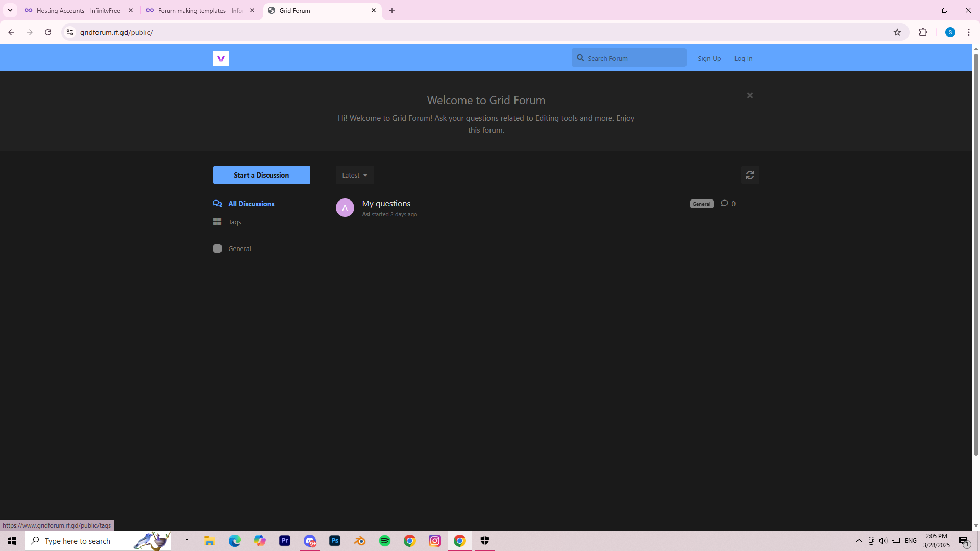Viewport: 980px width, 551px height.
Task: Click the Log In link
Action: [743, 58]
